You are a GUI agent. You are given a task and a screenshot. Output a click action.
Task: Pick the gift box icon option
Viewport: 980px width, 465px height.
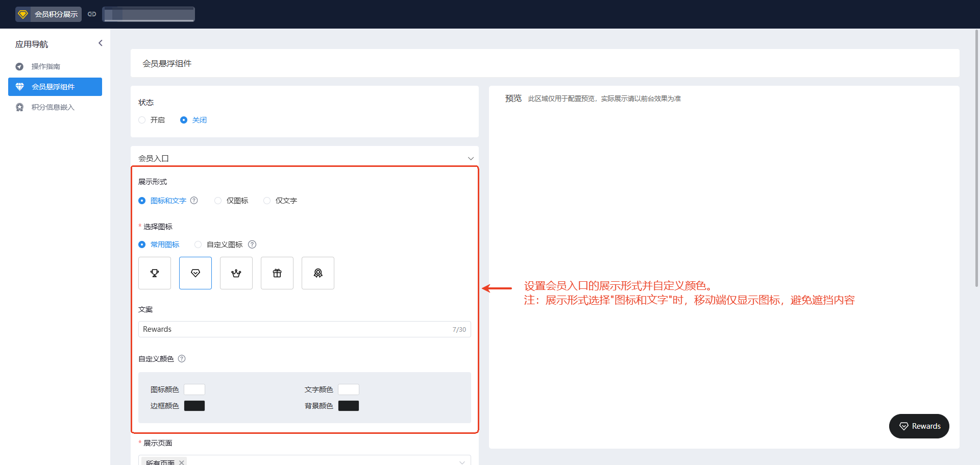[277, 273]
